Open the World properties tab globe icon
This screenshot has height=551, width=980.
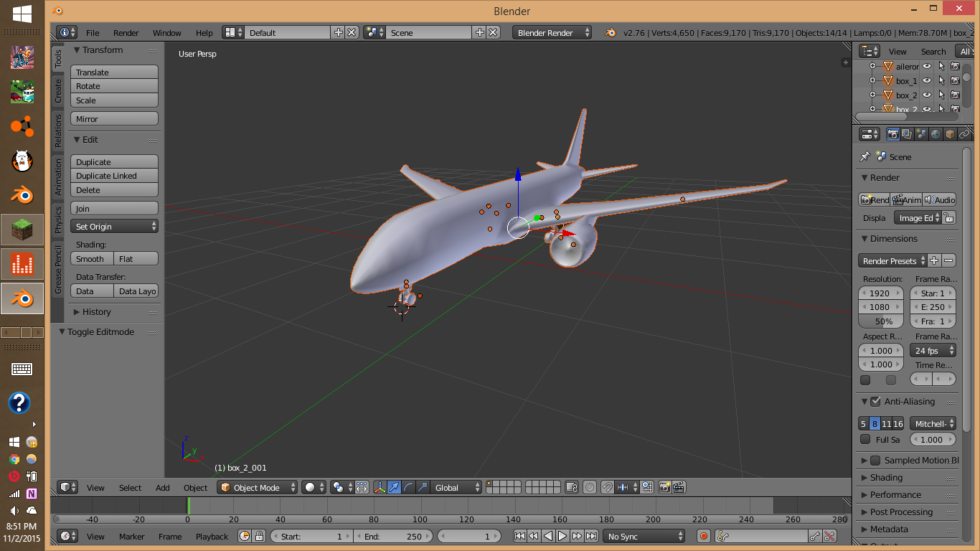(936, 134)
